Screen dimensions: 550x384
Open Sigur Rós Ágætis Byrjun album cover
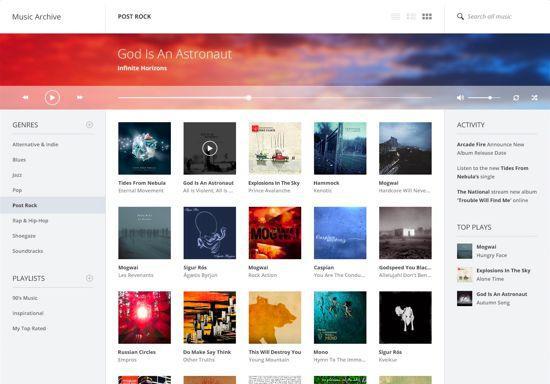tap(209, 233)
